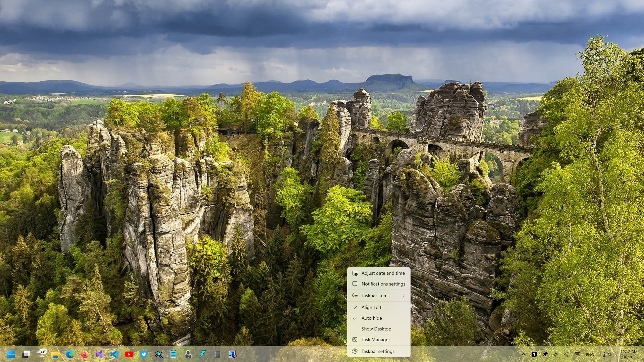Select Show Desktop in the menu
The height and width of the screenshot is (362, 644).
379,329
